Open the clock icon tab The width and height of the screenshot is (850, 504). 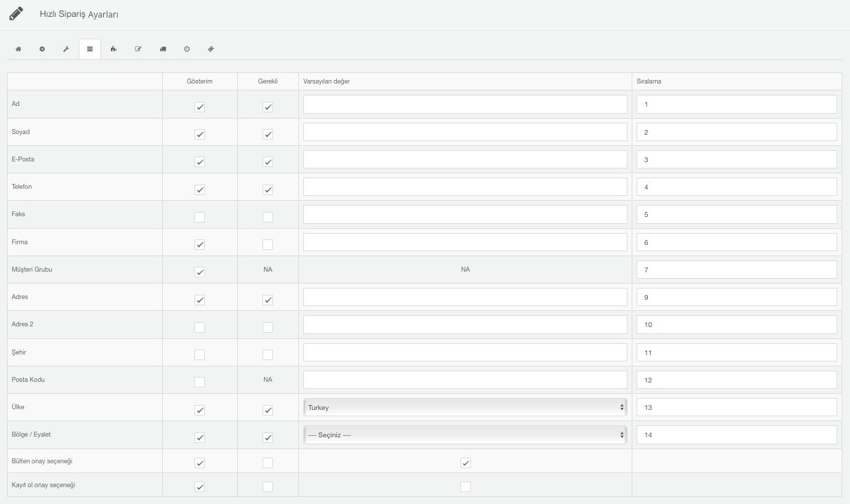coord(187,49)
